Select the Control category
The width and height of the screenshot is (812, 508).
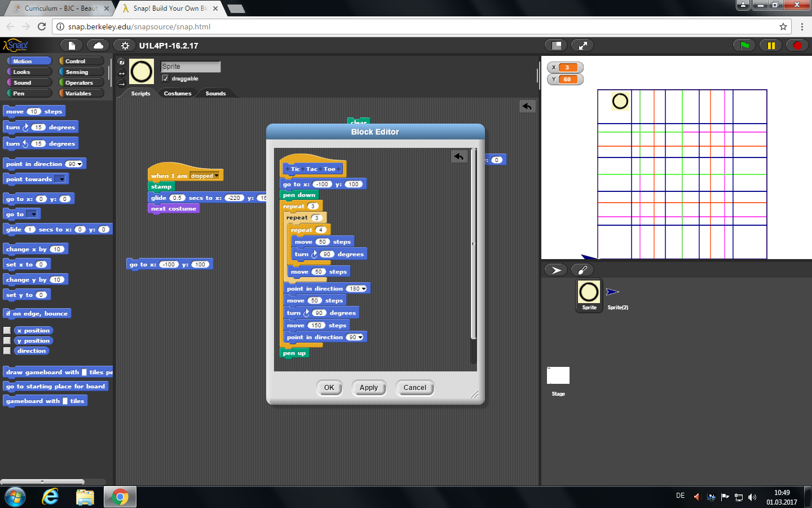pyautogui.click(x=81, y=61)
